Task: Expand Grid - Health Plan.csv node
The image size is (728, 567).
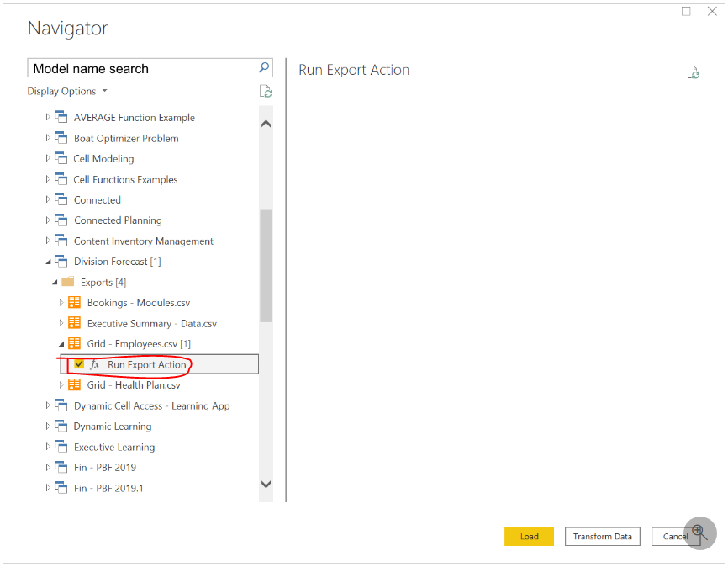Action: pos(61,384)
